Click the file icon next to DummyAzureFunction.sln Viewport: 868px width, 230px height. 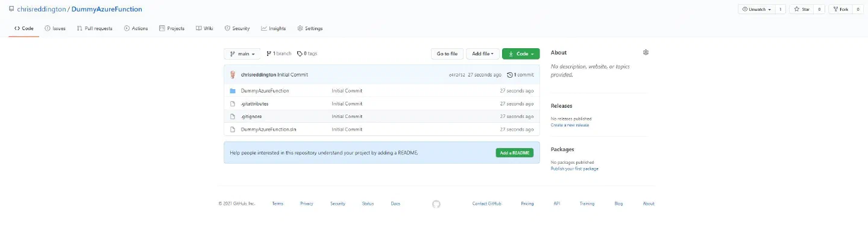(x=233, y=129)
